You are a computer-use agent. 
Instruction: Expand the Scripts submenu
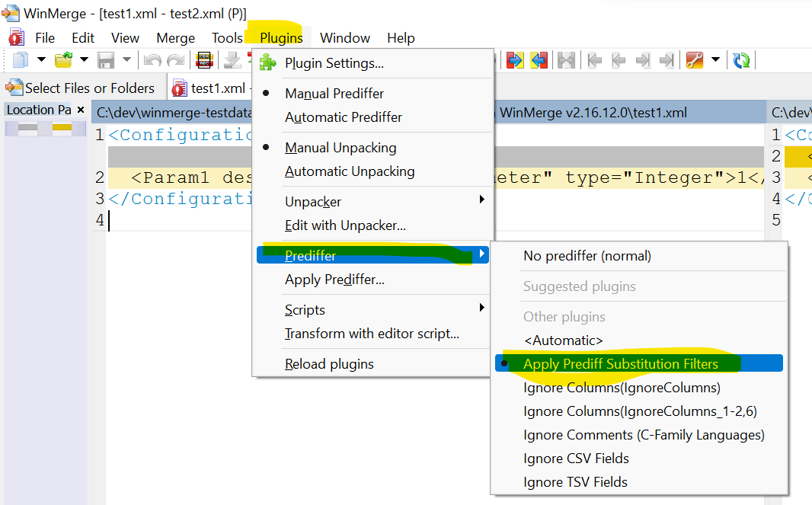pos(372,310)
